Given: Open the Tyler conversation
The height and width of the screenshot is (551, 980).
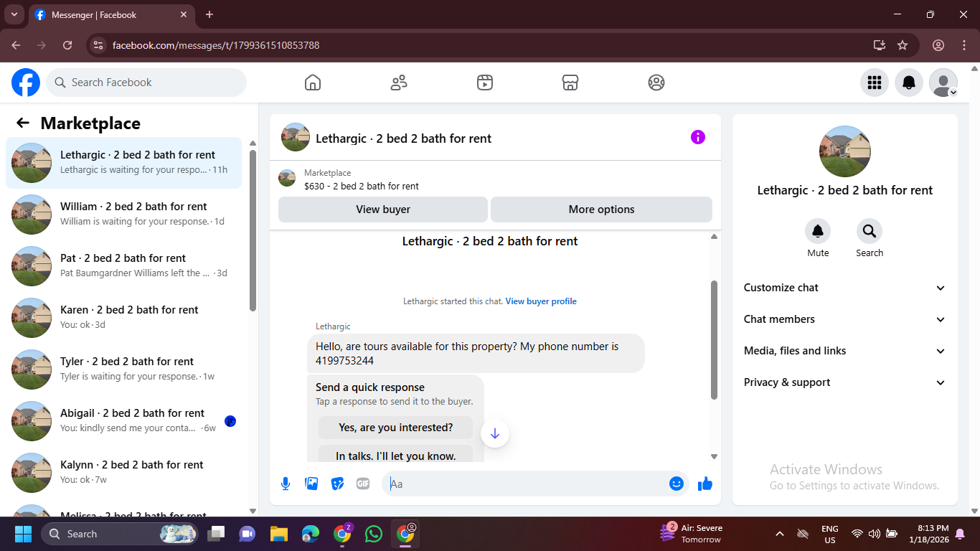Looking at the screenshot, I should click(x=123, y=369).
